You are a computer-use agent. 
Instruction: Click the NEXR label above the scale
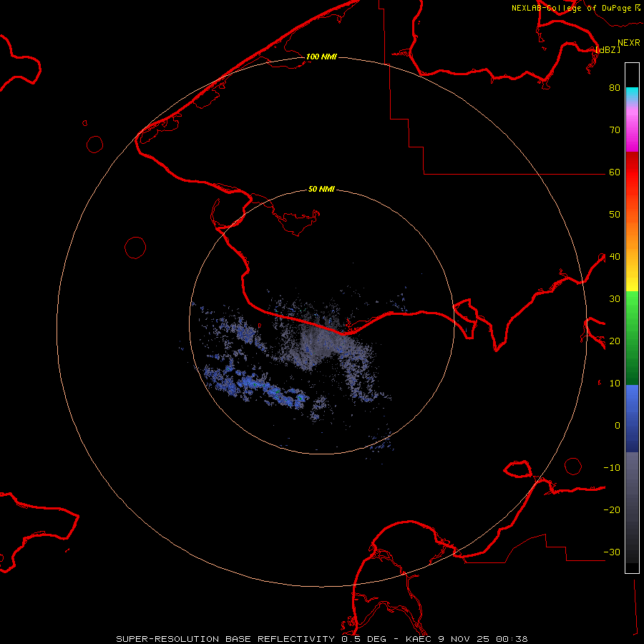pyautogui.click(x=629, y=43)
